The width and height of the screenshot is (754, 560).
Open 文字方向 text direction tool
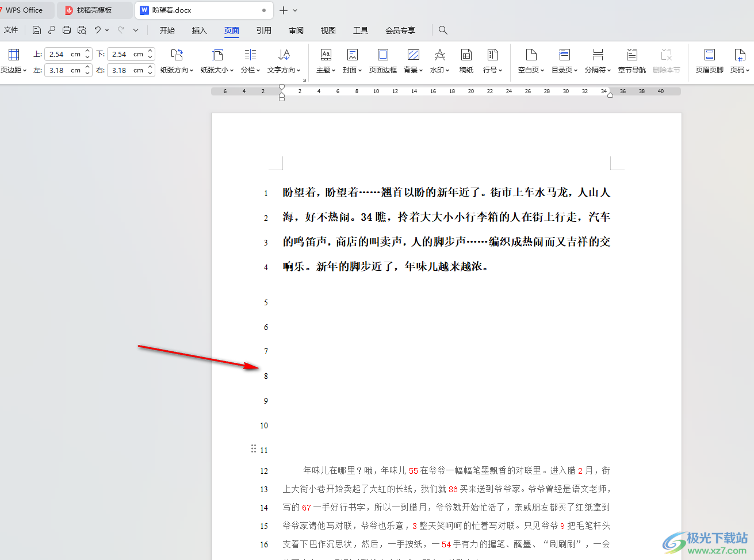coord(284,62)
